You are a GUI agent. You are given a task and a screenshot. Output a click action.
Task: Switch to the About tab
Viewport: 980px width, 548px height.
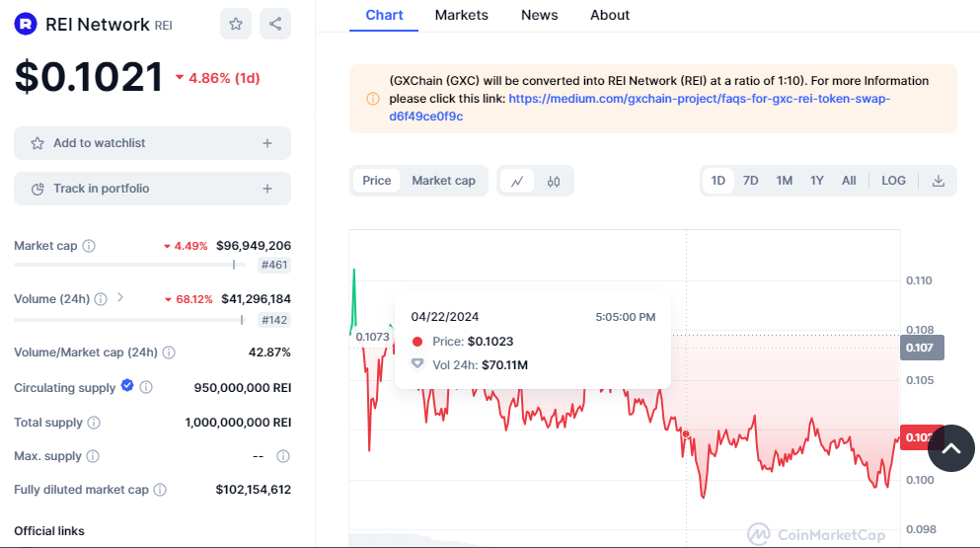(610, 15)
